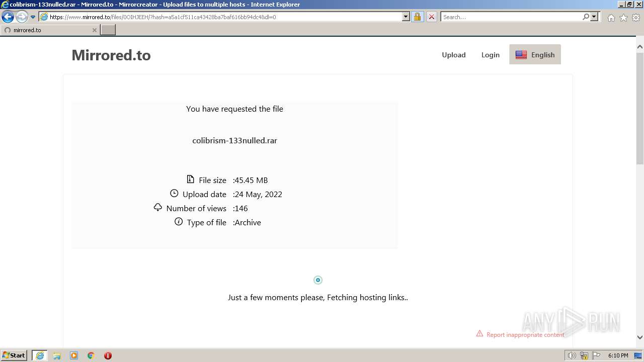Click the browser Forward arrow button
644x362 pixels.
click(21, 17)
